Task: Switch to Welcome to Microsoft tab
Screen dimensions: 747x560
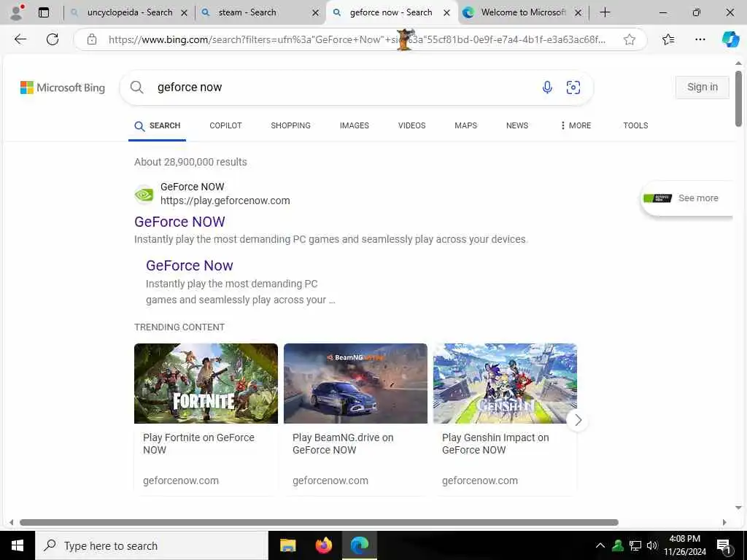Action: click(x=524, y=12)
